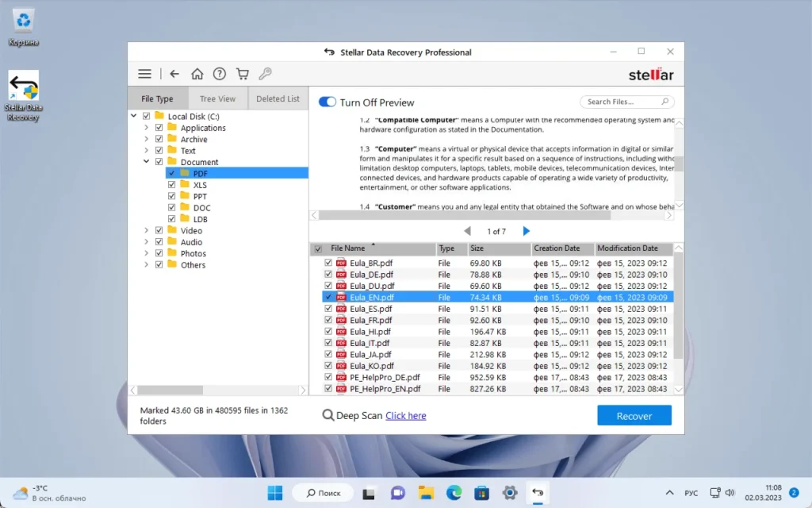
Task: Toggle the select-all checkbox in file list header
Action: tap(318, 248)
